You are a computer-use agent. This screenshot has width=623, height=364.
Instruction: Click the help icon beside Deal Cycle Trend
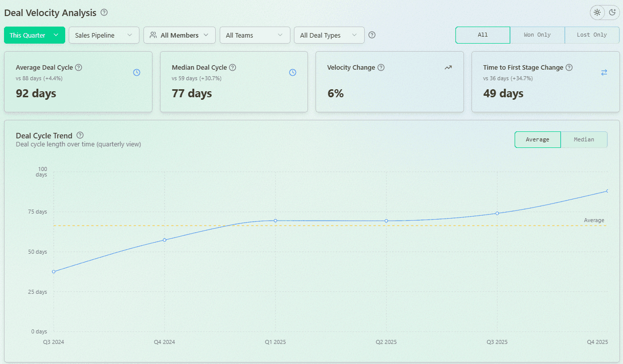click(80, 135)
